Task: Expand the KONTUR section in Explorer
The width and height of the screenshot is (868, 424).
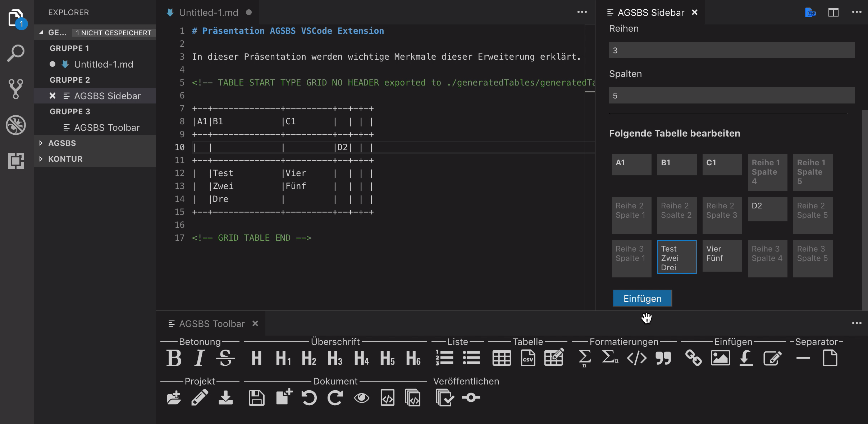Action: (x=65, y=159)
